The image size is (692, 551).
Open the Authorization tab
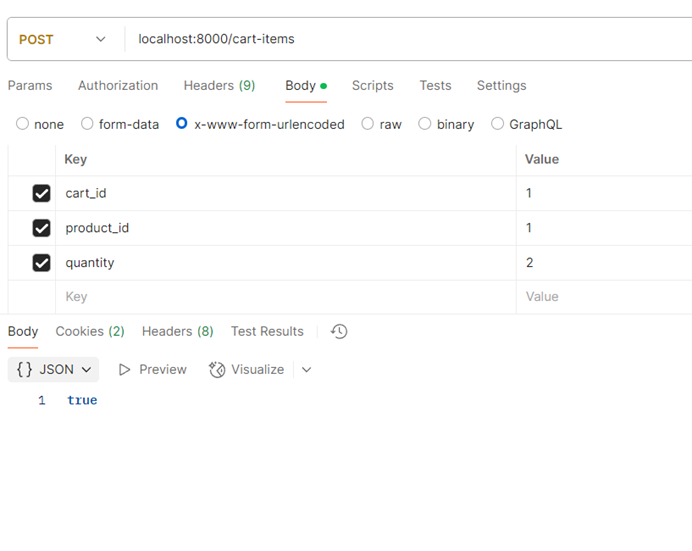[x=118, y=86]
